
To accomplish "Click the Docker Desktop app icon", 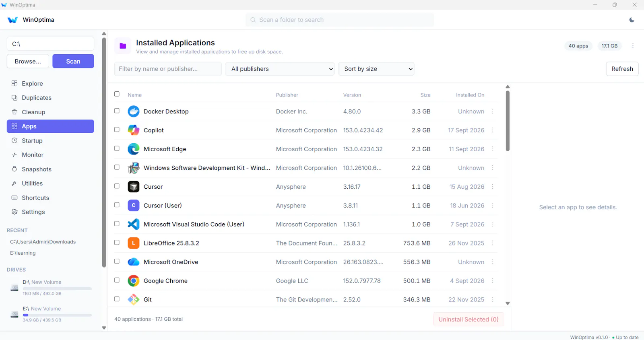I will [x=134, y=111].
